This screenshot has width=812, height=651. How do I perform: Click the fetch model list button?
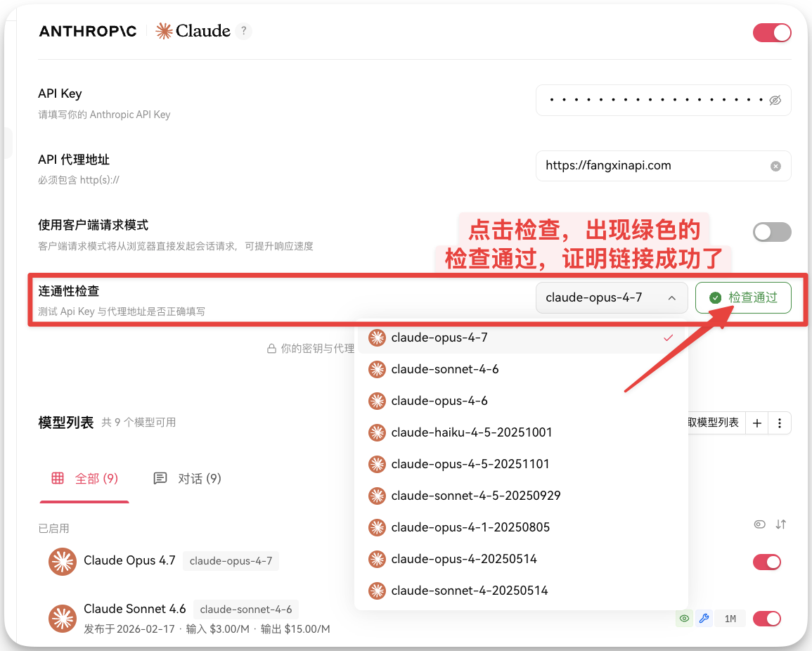click(716, 423)
